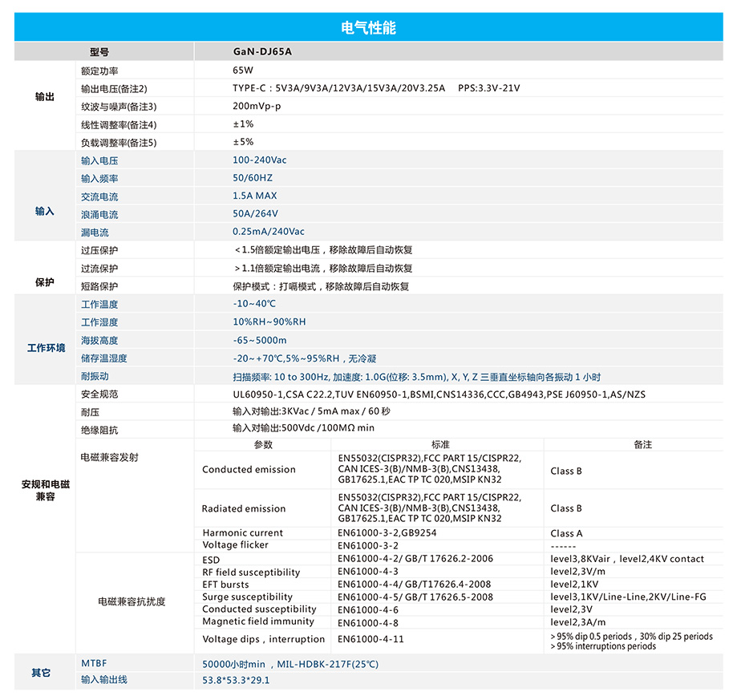The image size is (733, 700).
Task: Select the rated power value 65W
Action: (x=243, y=70)
